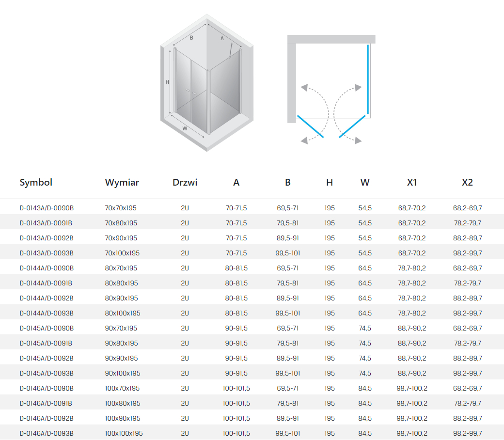This screenshot has height=440, width=504.
Task: Click the X2 column header
Action: pyautogui.click(x=467, y=183)
